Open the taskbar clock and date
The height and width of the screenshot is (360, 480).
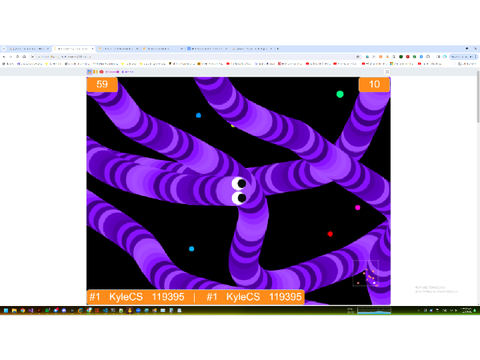(466, 310)
